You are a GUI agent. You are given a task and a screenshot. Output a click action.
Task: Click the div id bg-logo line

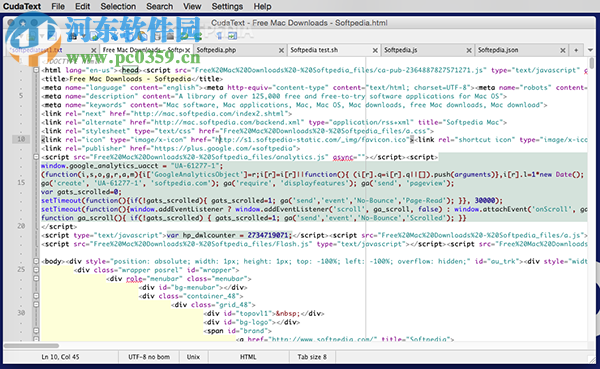click(252, 322)
